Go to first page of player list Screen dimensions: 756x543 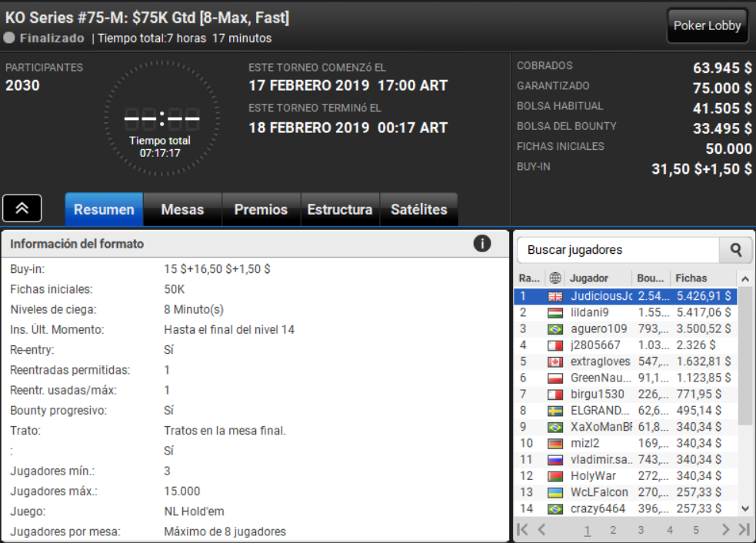pos(521,529)
